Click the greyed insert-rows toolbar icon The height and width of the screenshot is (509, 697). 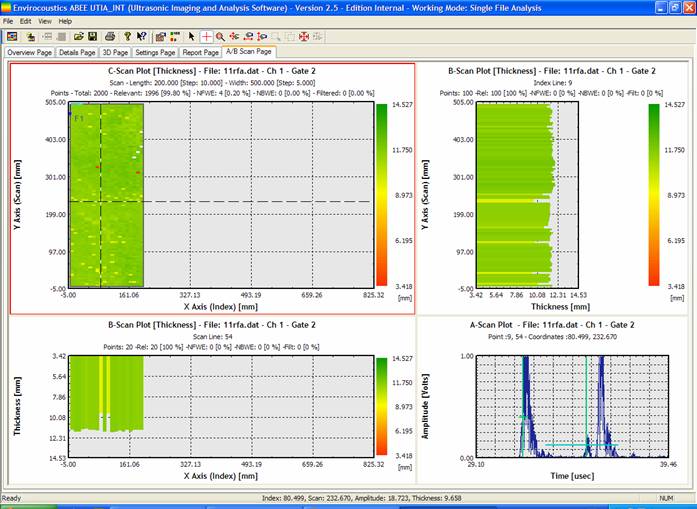click(x=48, y=36)
